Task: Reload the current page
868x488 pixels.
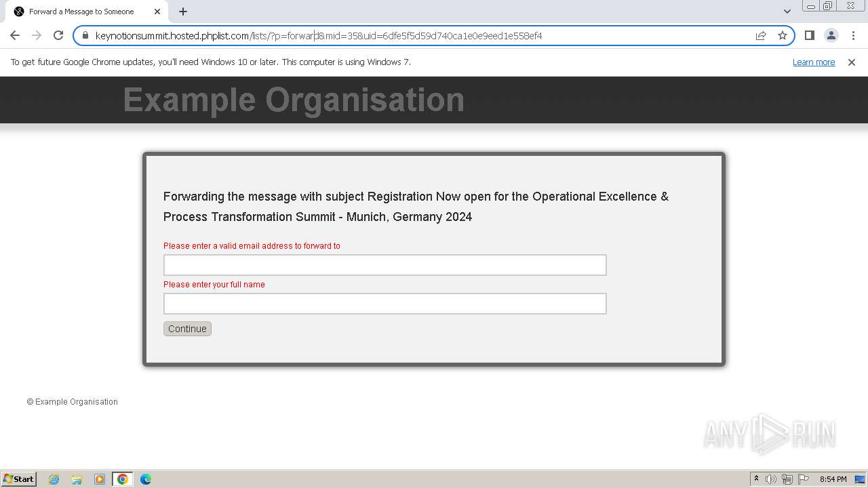Action: point(58,35)
